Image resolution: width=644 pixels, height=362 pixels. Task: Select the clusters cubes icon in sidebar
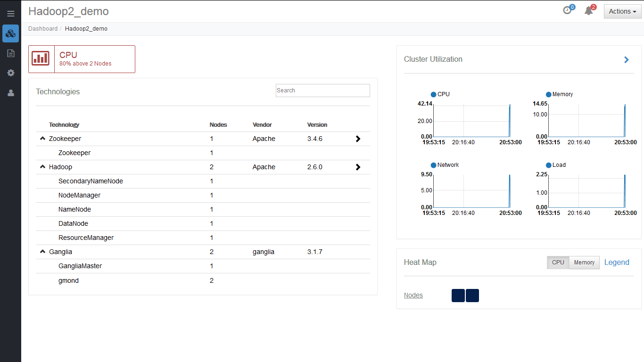[x=10, y=33]
